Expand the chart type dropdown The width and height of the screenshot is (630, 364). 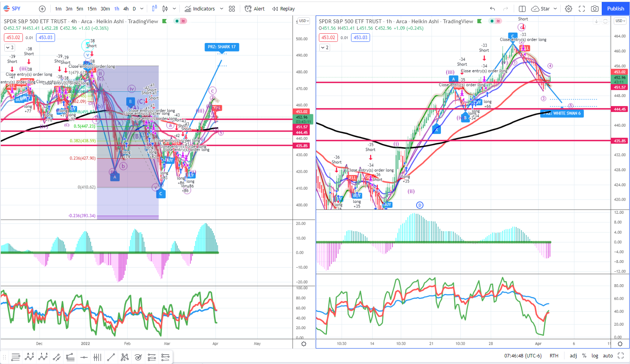coord(174,9)
